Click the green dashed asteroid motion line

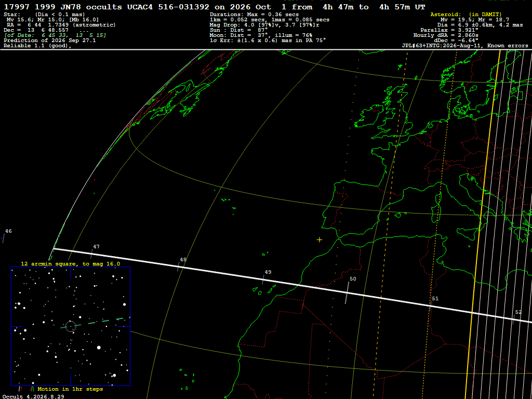tap(96, 322)
